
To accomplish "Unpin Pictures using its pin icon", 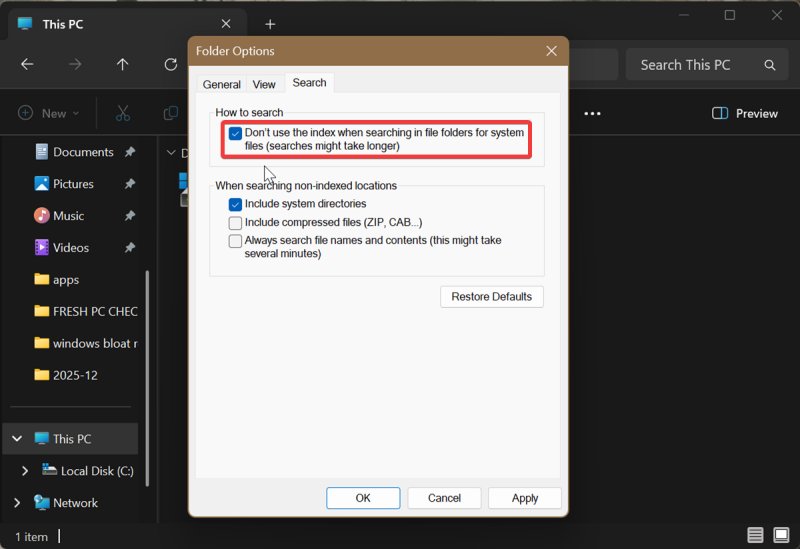I will point(130,184).
